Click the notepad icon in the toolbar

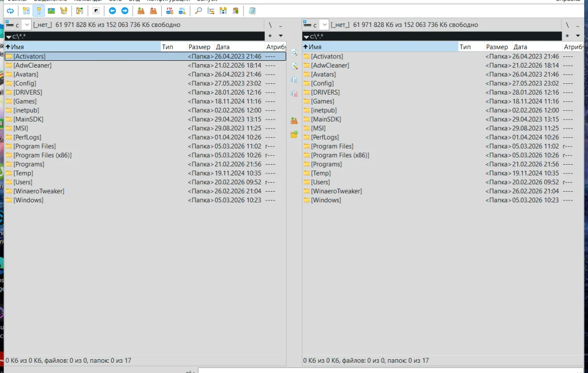pyautogui.click(x=252, y=11)
